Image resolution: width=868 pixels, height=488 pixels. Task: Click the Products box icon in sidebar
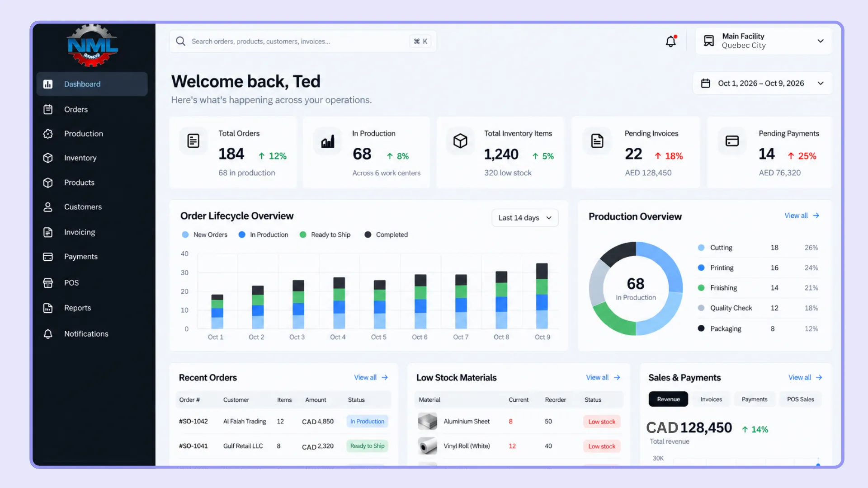(48, 183)
